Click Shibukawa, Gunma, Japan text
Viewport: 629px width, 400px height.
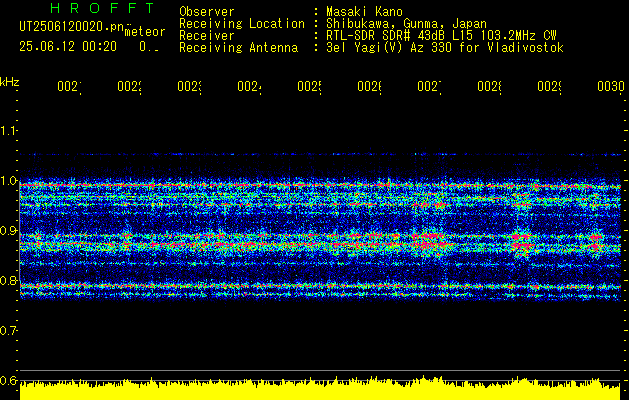[406, 24]
